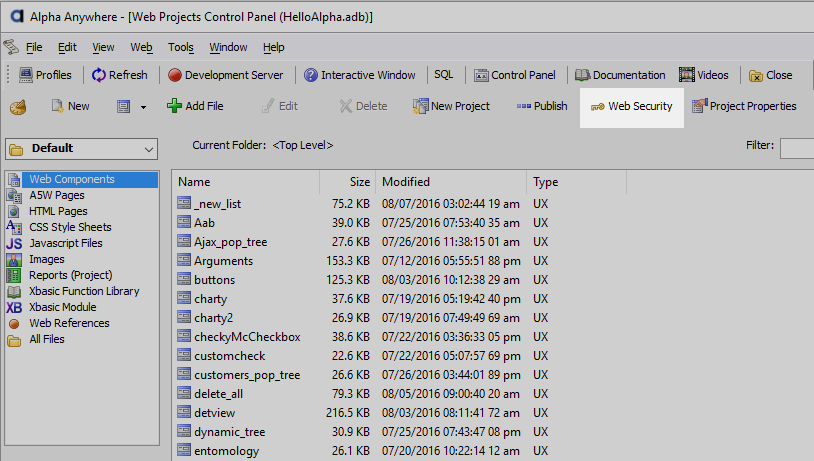
Task: Open Documentation from toolbar
Action: click(x=620, y=75)
